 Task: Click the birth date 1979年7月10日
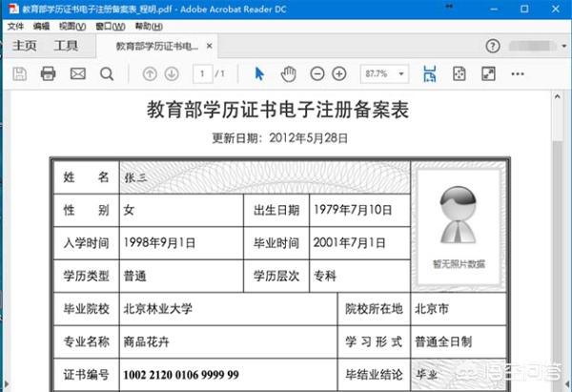point(353,210)
